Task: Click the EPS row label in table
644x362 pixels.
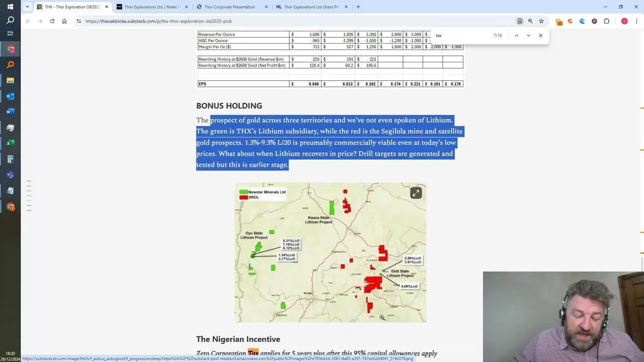Action: click(x=202, y=84)
